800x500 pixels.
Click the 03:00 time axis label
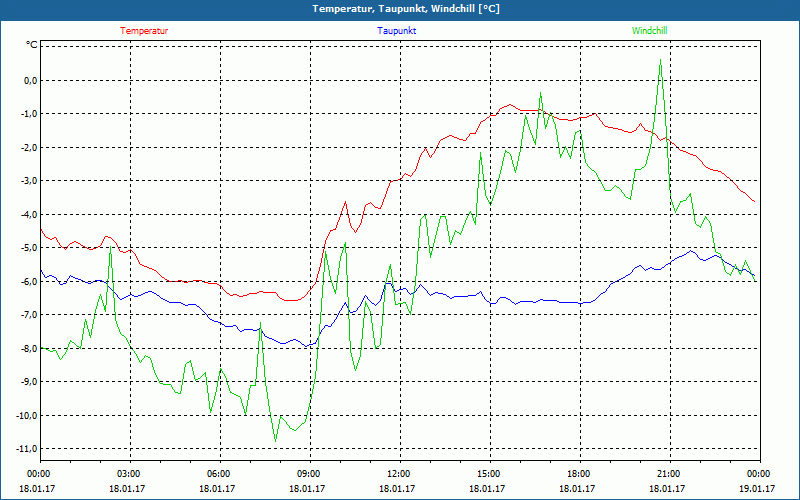[130, 474]
